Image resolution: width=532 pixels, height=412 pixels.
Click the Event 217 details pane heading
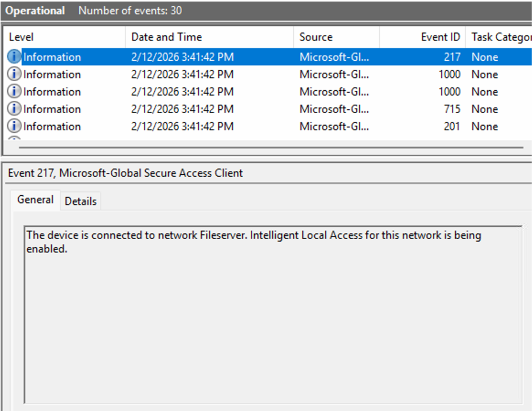coord(125,173)
